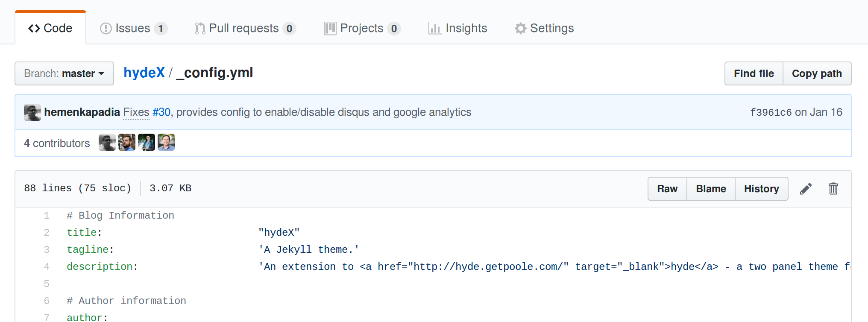Image resolution: width=868 pixels, height=322 pixels.
Task: Click the "title:" key on line 2
Action: 84,232
